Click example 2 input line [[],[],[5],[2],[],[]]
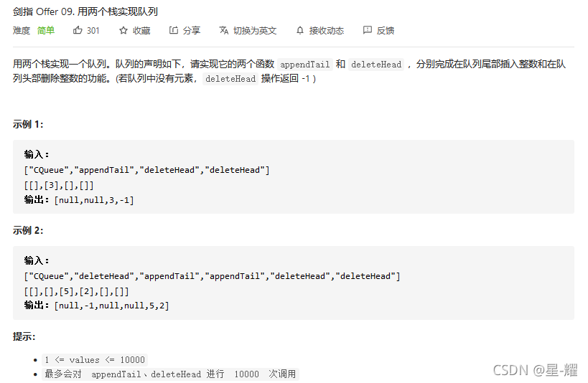 coord(77,292)
